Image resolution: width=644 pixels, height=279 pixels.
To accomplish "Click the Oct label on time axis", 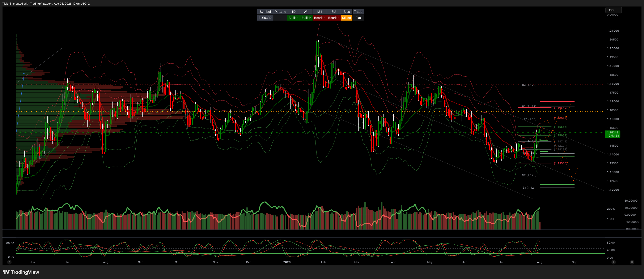I will 177,262.
